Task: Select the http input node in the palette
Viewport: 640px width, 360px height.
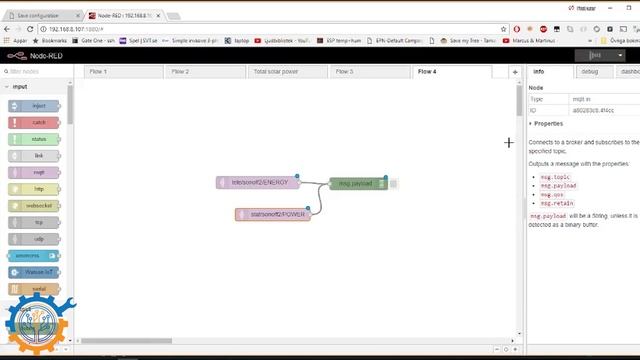Action: click(34, 189)
